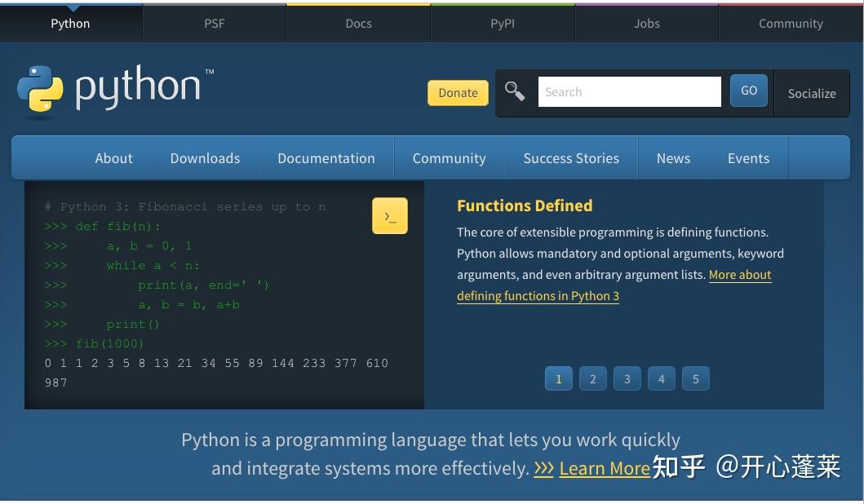Click the 'fib(1000)' code line
The height and width of the screenshot is (504, 864).
pos(94,343)
